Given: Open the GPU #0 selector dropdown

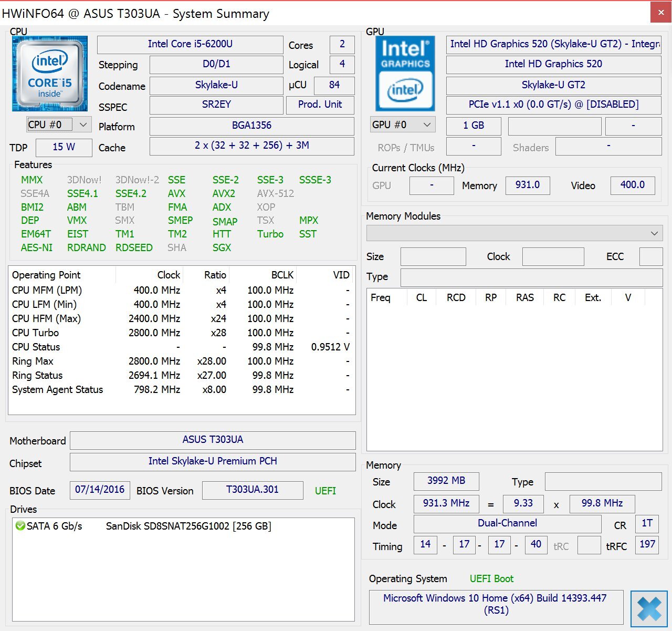Looking at the screenshot, I should [402, 125].
